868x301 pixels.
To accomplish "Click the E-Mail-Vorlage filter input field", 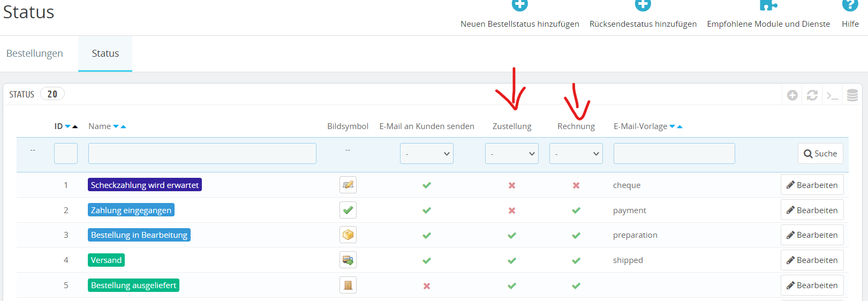I will click(674, 154).
